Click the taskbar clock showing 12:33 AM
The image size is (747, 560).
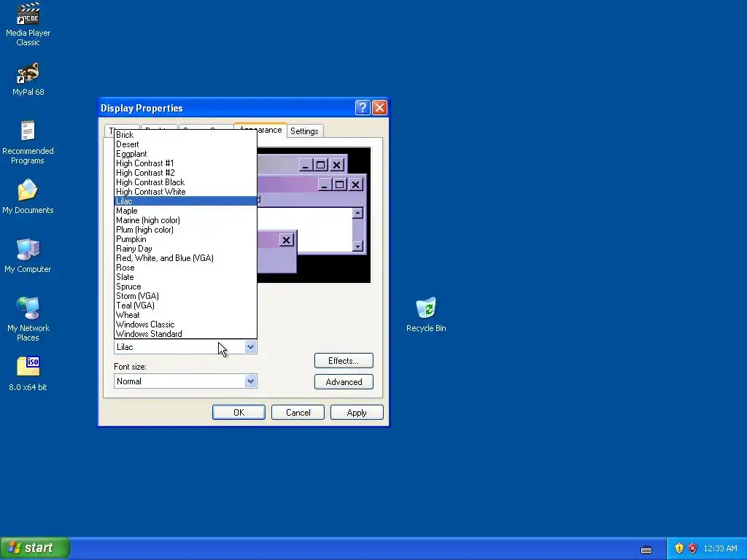720,548
